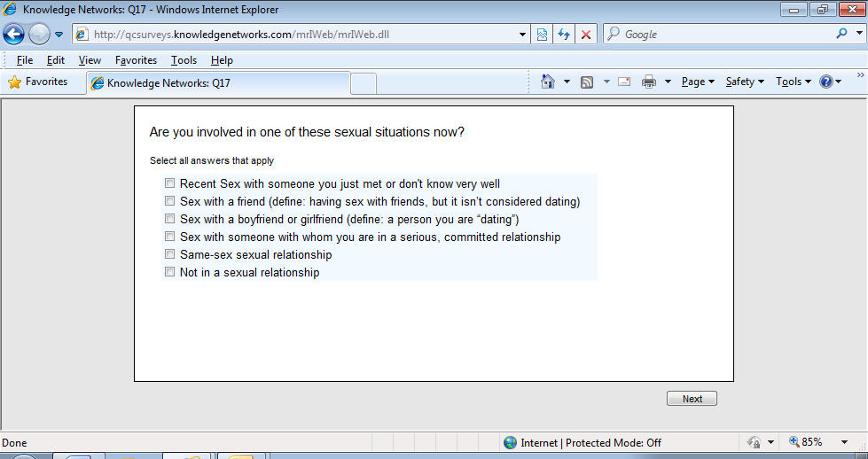
Task: Expand the Home button dropdown arrow
Action: click(567, 82)
